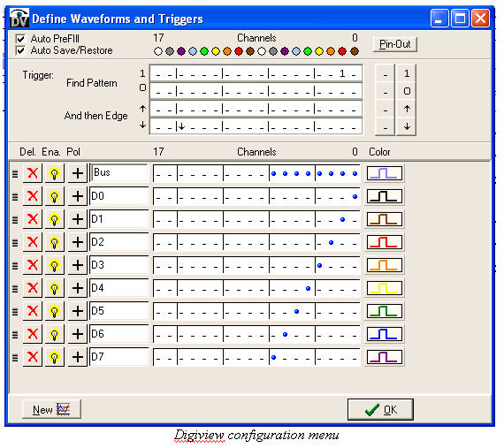Viewport: 504px width, 448px height.
Task: Click the polarity plus button for D2
Action: tap(78, 242)
